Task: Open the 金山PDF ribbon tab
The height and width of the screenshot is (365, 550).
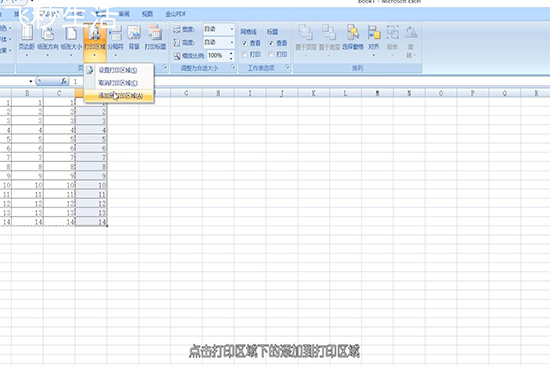Action: pos(175,14)
